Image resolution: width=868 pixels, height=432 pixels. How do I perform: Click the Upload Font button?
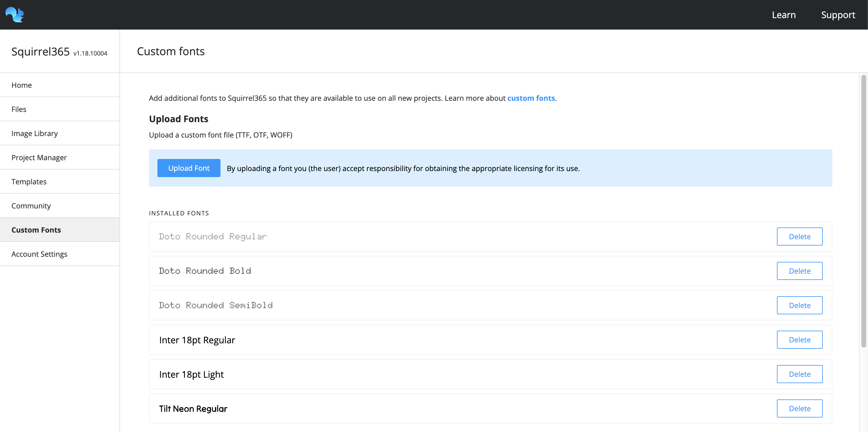tap(189, 168)
